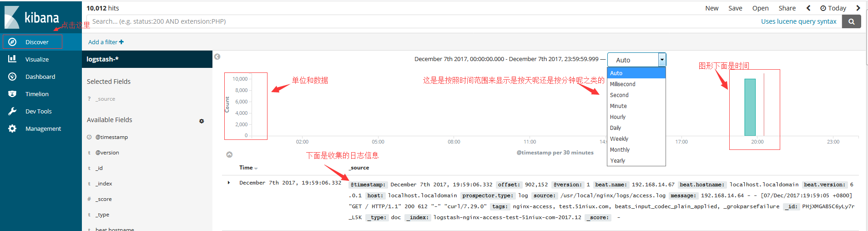Open the Available Fields settings gear
This screenshot has width=868, height=231.
coord(202,121)
